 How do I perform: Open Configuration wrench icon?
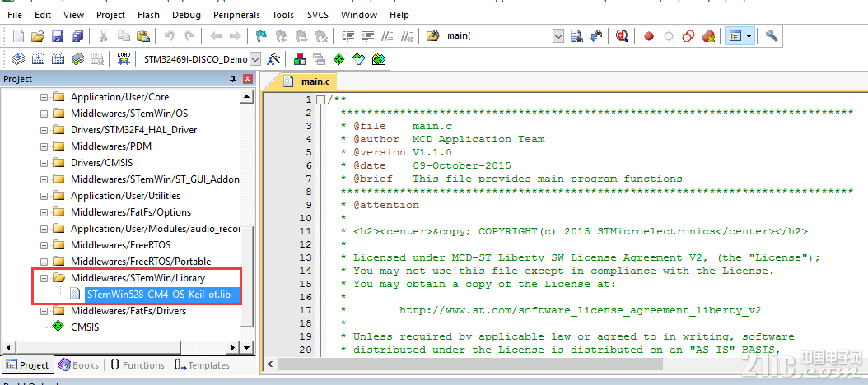click(772, 36)
